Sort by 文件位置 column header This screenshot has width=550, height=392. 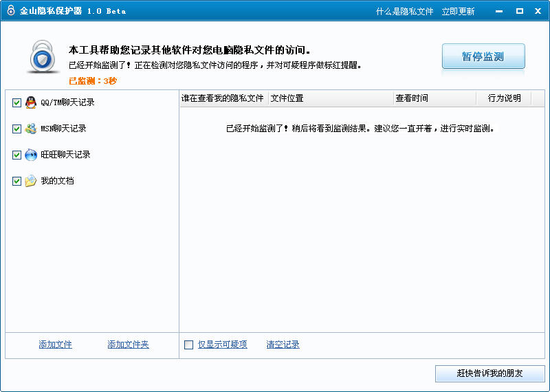[331, 98]
